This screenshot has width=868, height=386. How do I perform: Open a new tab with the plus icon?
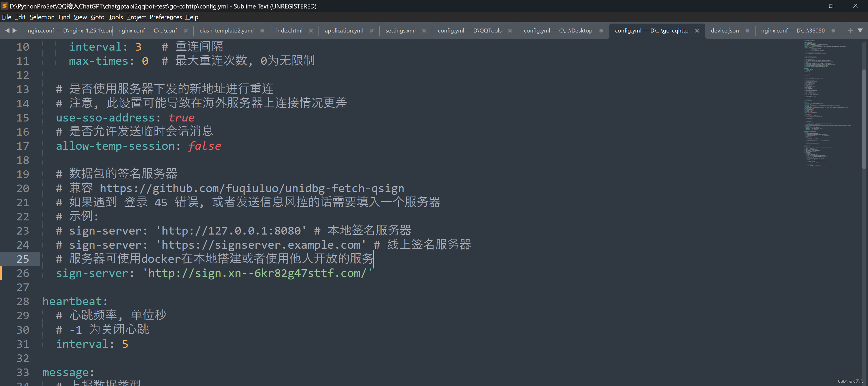[850, 30]
